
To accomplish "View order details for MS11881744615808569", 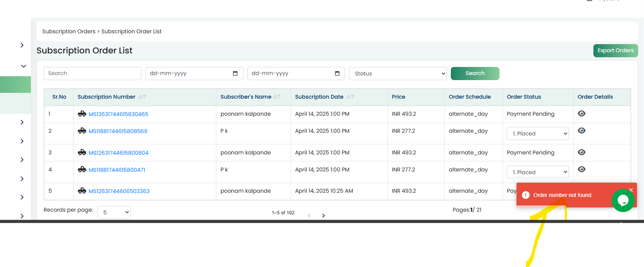I will 581,130.
